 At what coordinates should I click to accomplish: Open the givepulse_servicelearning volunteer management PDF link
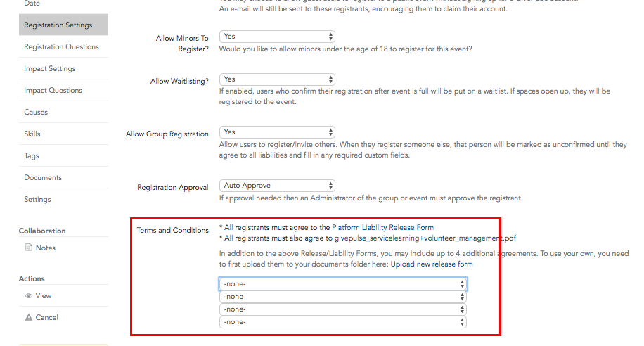425,238
